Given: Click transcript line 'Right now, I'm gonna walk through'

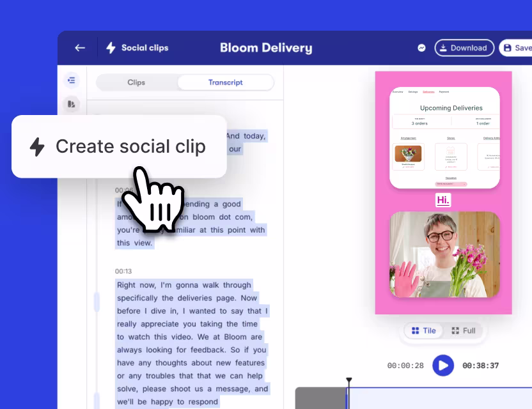Looking at the screenshot, I should pos(184,285).
